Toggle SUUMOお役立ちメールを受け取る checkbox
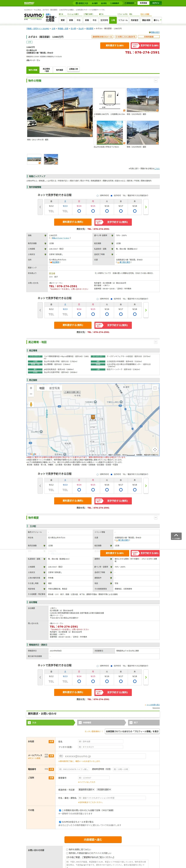 pyautogui.click(x=60, y=822)
